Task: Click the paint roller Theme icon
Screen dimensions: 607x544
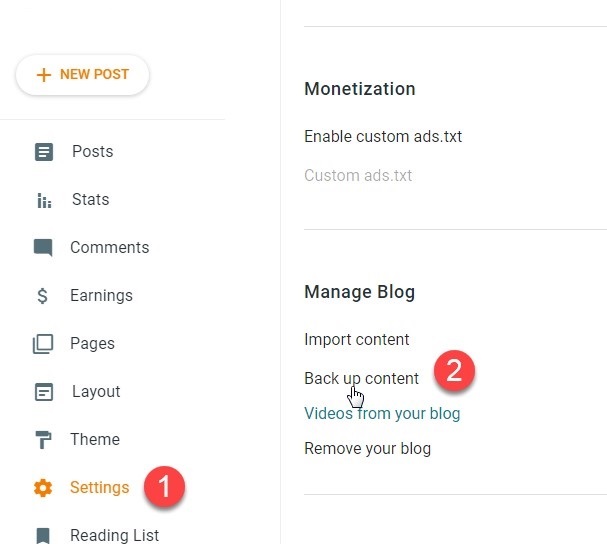Action: pyautogui.click(x=43, y=440)
